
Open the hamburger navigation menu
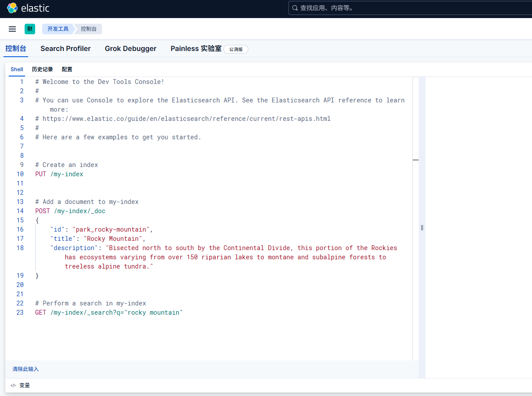click(x=12, y=29)
